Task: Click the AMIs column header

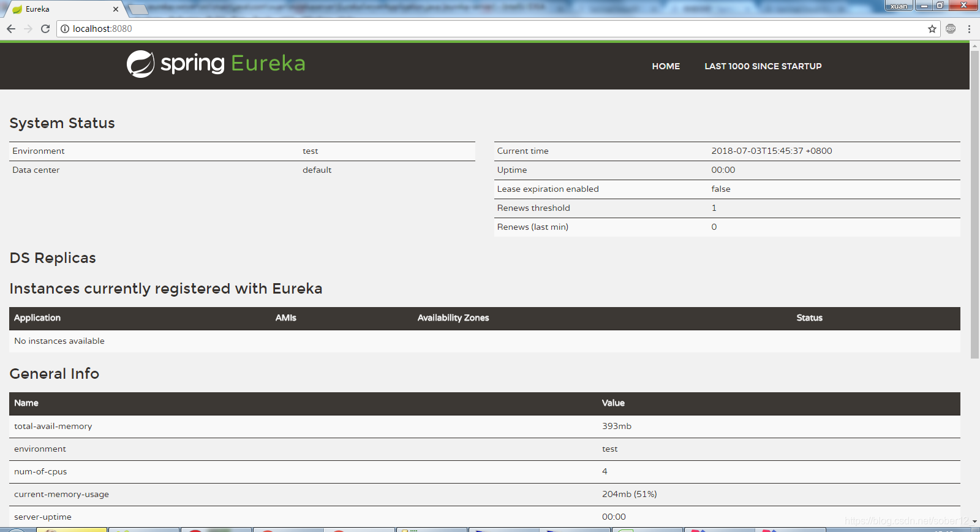Action: (285, 317)
